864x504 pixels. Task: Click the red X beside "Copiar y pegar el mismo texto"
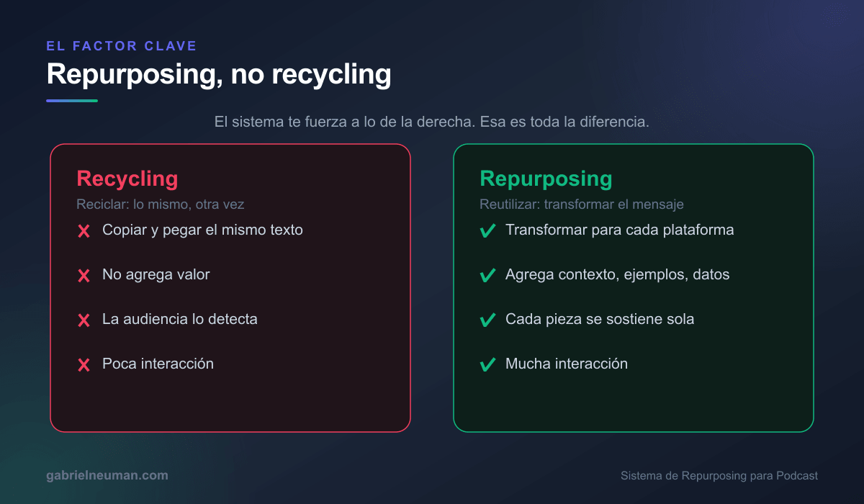(84, 231)
